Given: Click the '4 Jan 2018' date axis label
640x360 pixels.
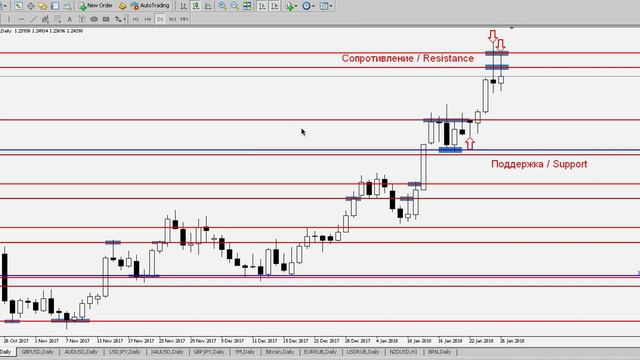Looking at the screenshot, I should [387, 340].
